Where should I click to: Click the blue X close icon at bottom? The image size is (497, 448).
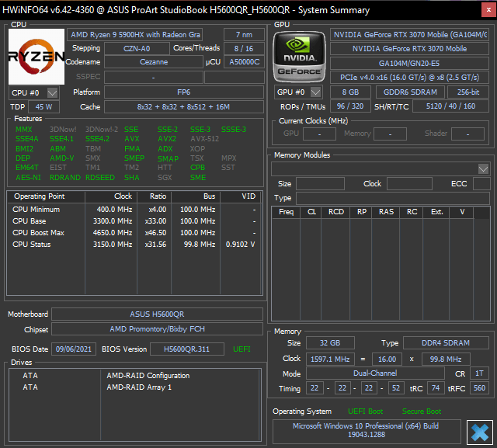click(x=480, y=432)
